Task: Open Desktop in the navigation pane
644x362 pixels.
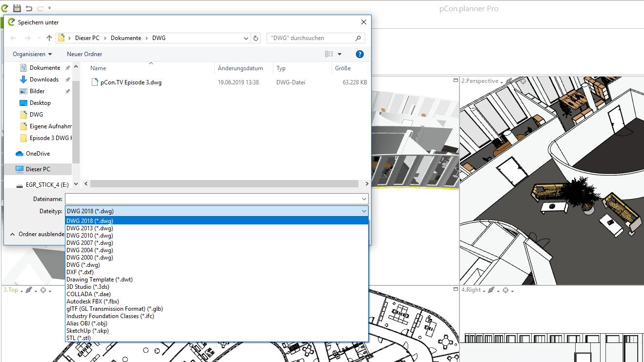Action: pos(40,103)
